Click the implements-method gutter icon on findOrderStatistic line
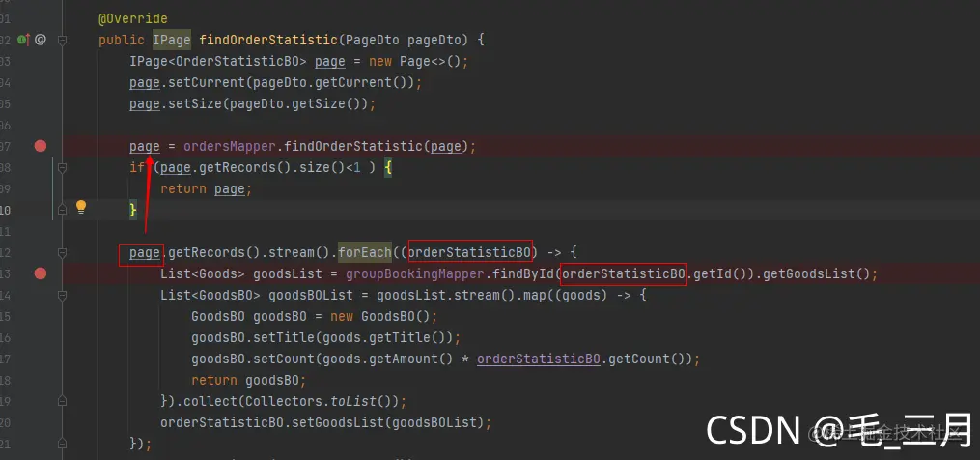Screen dimensions: 980x460 click(24, 40)
